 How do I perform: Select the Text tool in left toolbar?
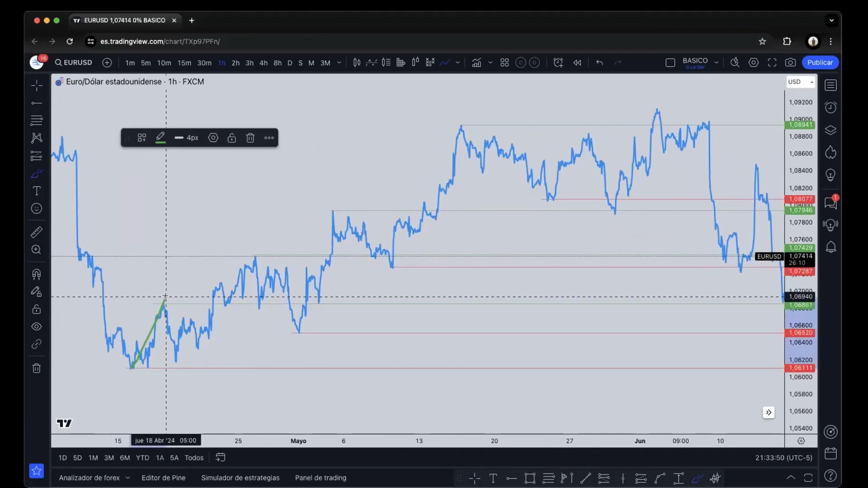[x=37, y=191]
